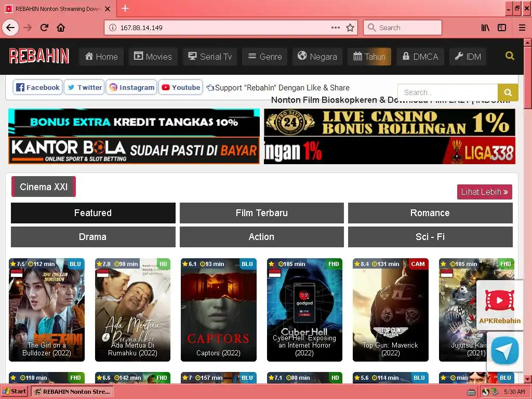Select the Film Terbaru tab
The width and height of the screenshot is (532, 399).
[x=262, y=212]
